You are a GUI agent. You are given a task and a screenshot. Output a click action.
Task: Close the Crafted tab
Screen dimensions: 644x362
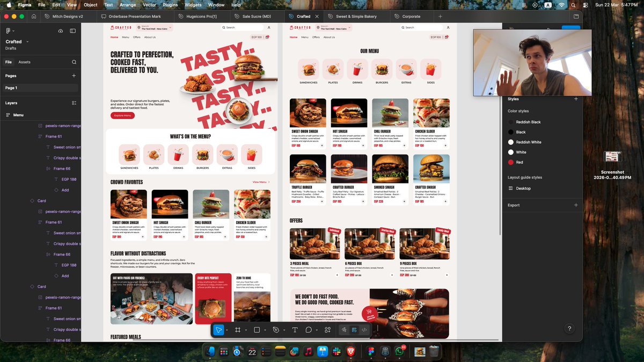click(317, 17)
